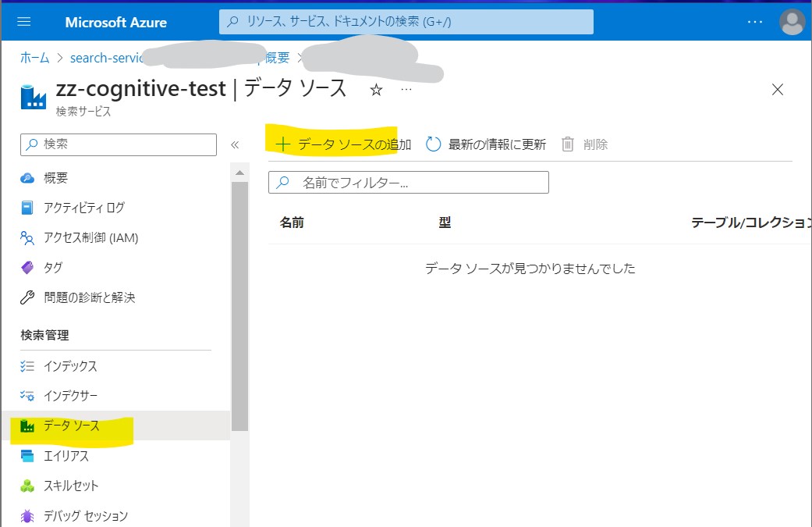812x527 pixels.
Task: Open the user account avatar menu
Action: pos(792,23)
